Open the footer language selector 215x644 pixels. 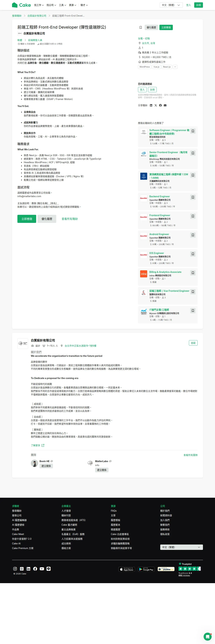pos(182,547)
